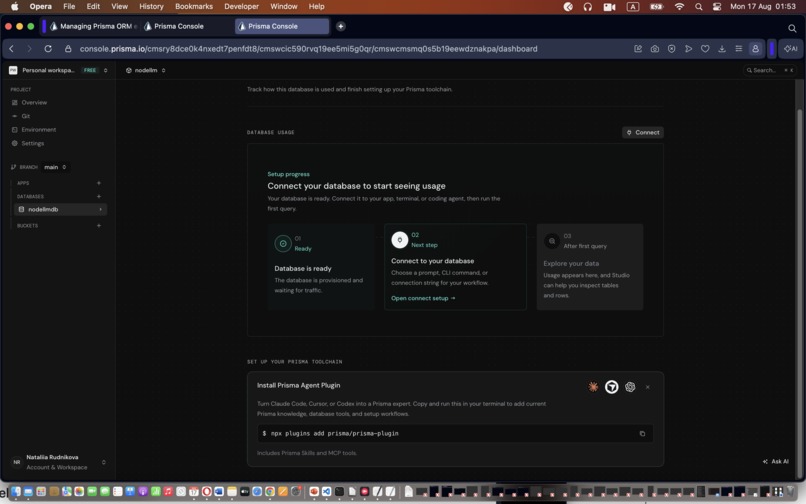
Task: Open the Developer menu
Action: coord(242,6)
